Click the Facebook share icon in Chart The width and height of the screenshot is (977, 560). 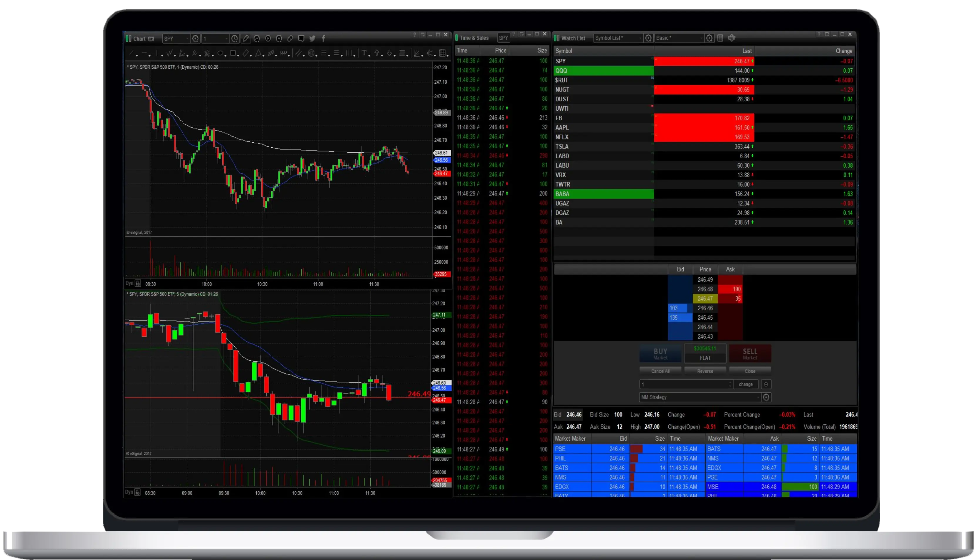[323, 38]
